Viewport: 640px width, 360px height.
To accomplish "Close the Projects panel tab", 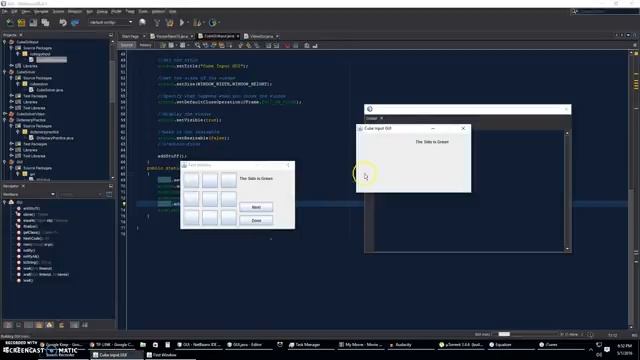I will click(x=21, y=35).
